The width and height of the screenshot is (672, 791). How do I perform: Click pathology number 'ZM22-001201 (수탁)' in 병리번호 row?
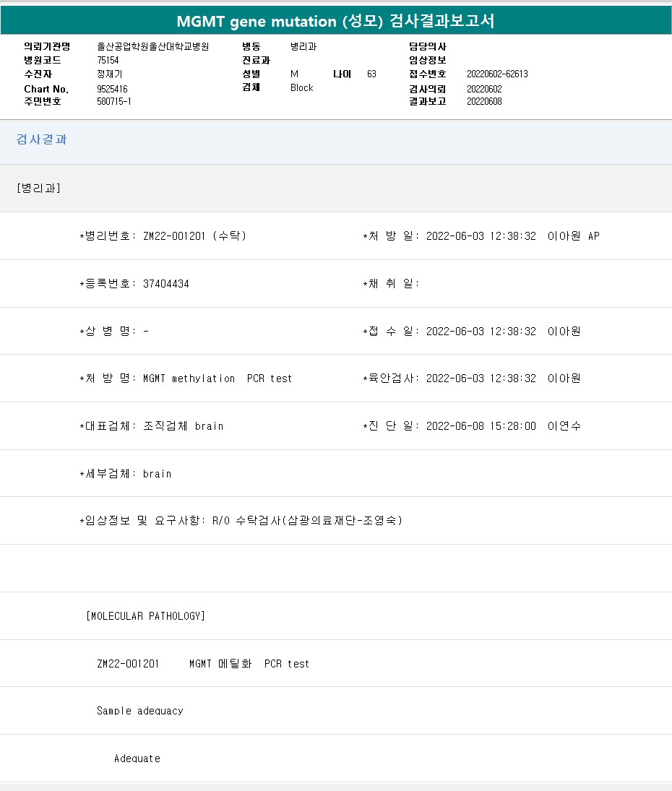(195, 236)
